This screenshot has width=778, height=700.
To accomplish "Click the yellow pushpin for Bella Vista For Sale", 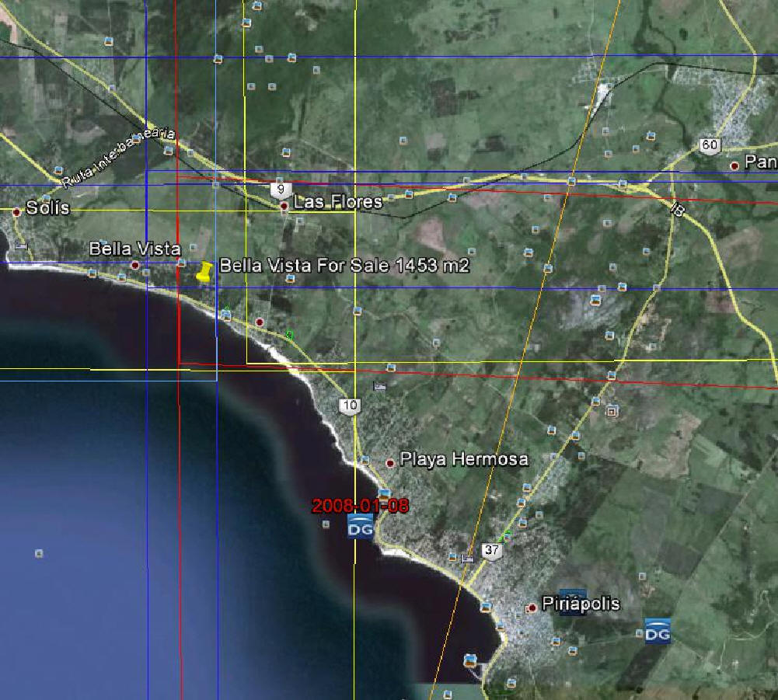I will point(204,273).
